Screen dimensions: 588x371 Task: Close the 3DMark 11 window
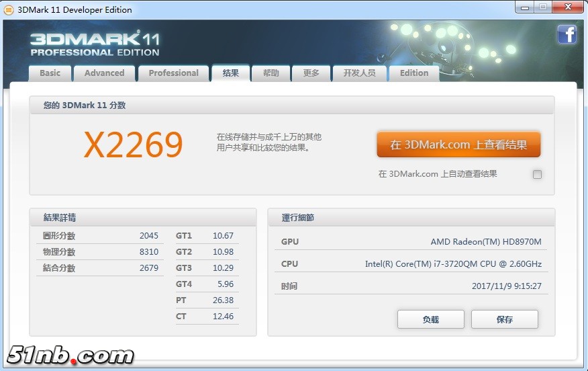[x=568, y=7]
